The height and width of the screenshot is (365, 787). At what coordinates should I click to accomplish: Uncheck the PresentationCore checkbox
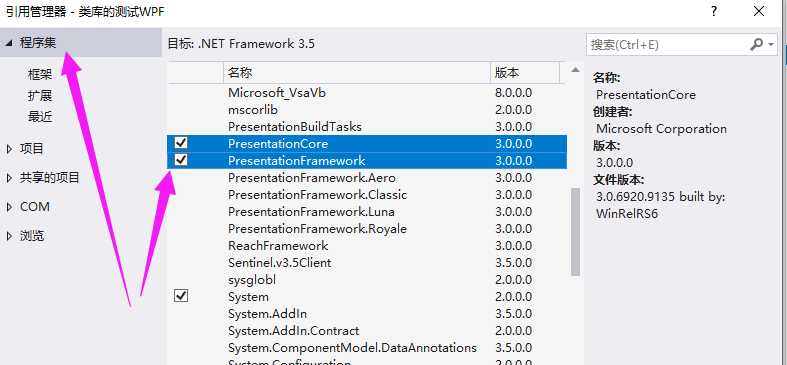[181, 144]
